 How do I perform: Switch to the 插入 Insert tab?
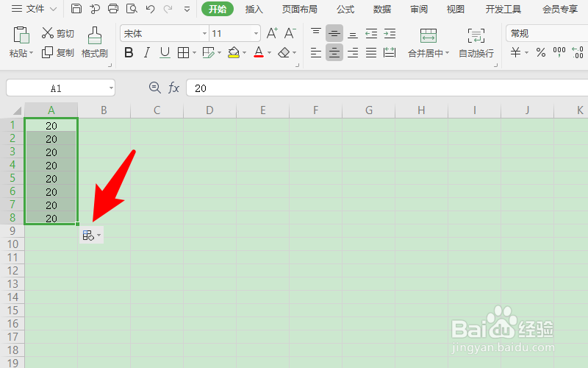[x=254, y=9]
